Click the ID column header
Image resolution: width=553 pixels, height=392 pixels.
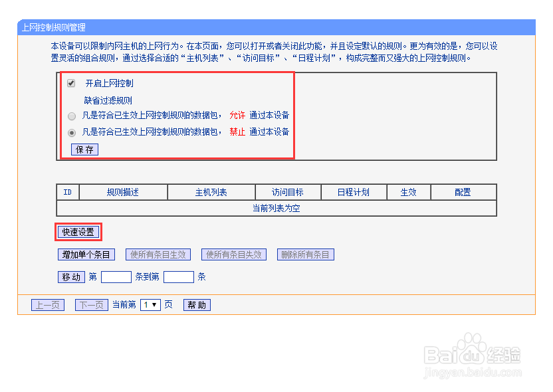[68, 191]
